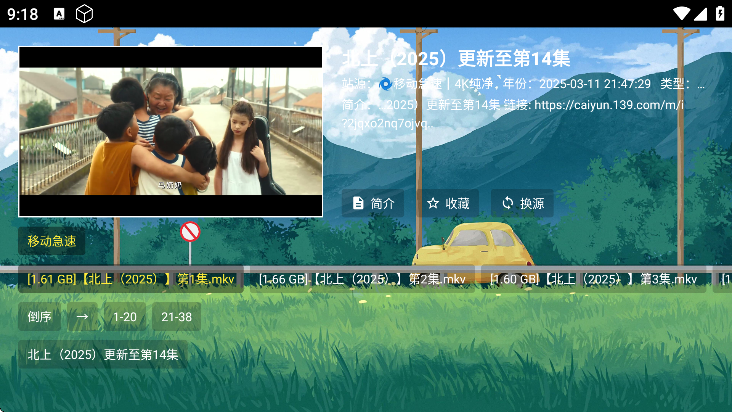
Task: Click the status bar battery icon
Action: click(720, 14)
